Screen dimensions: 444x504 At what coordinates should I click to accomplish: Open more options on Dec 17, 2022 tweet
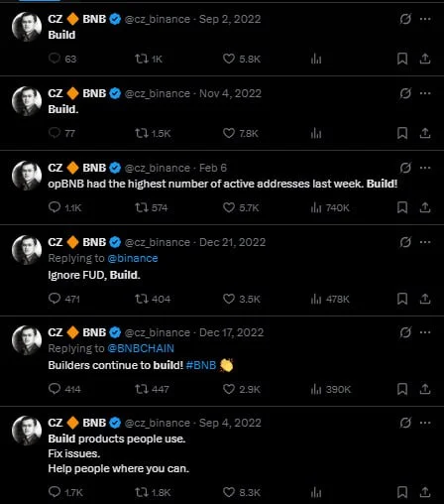click(425, 332)
